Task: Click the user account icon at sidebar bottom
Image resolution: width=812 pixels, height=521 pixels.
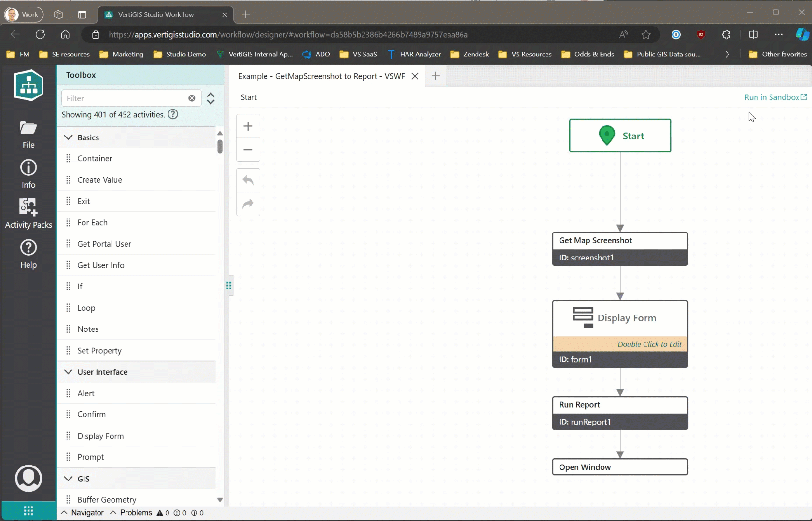Action: pos(28,478)
